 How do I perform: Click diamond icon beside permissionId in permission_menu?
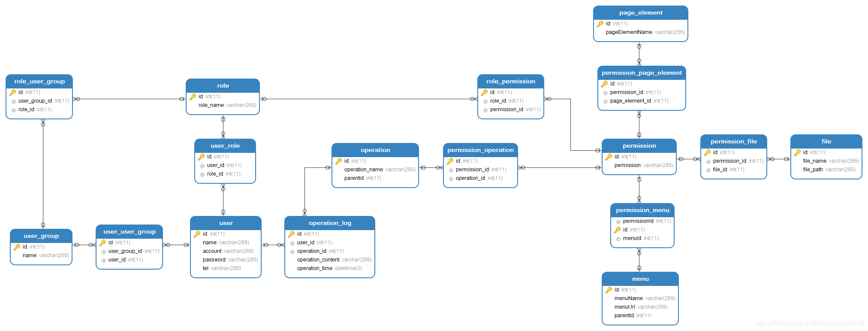pos(618,222)
